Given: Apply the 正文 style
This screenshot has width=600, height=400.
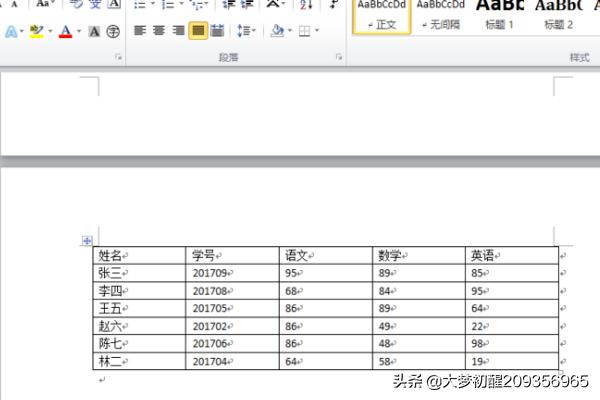Looking at the screenshot, I should 382,16.
